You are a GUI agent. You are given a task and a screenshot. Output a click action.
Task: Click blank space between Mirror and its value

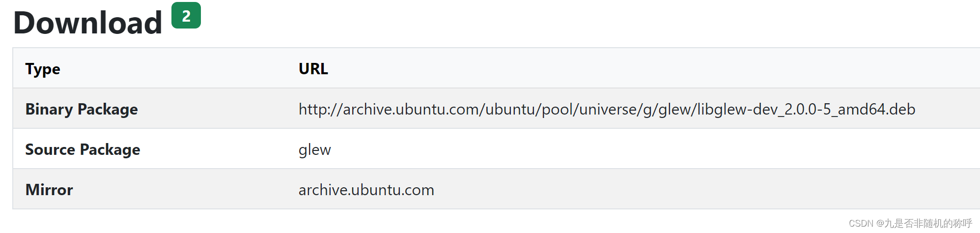click(187, 190)
